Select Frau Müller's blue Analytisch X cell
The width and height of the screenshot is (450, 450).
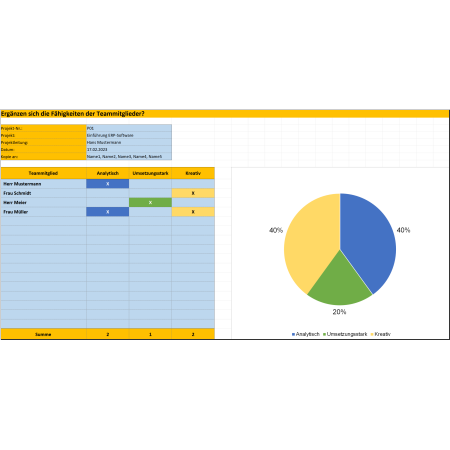107,212
